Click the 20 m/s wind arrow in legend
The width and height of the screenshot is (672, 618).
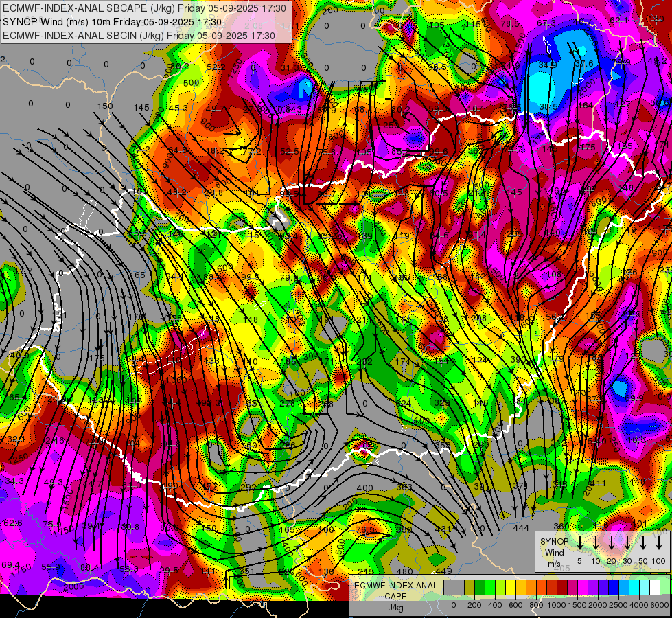click(x=611, y=543)
